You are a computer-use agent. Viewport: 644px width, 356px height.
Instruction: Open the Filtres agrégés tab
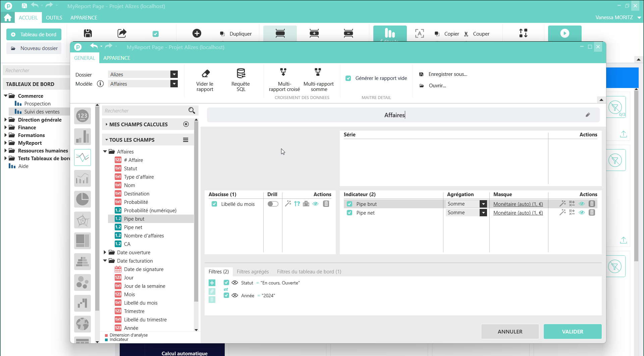(253, 272)
